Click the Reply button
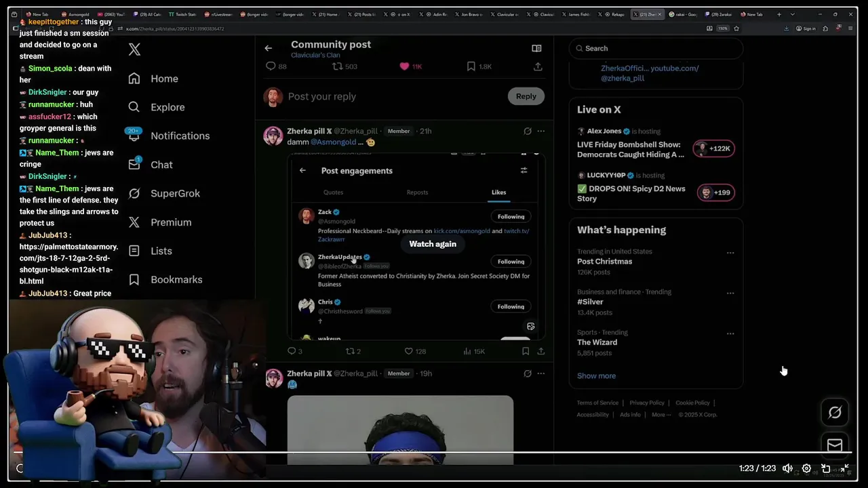Image resolution: width=868 pixels, height=488 pixels. click(526, 96)
